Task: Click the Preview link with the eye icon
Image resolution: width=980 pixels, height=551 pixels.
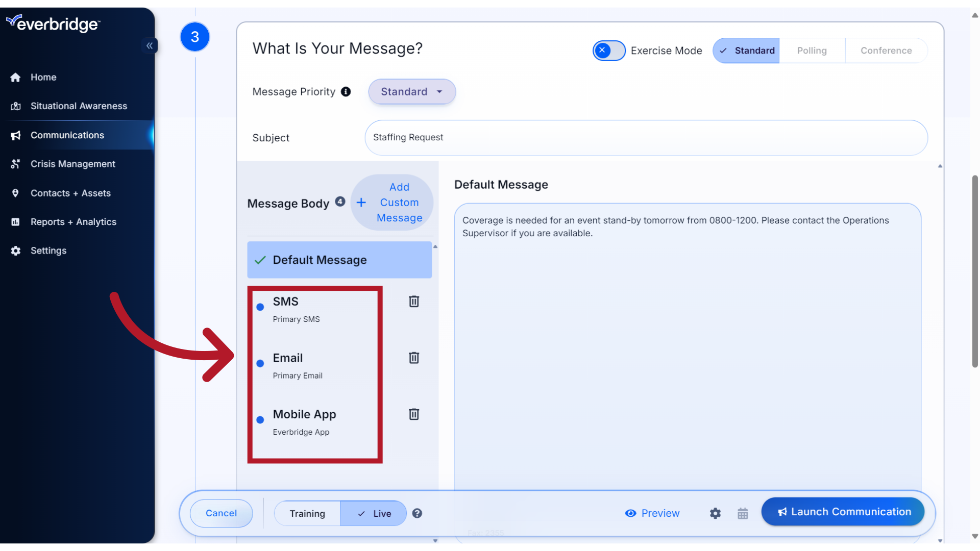Action: pos(652,513)
